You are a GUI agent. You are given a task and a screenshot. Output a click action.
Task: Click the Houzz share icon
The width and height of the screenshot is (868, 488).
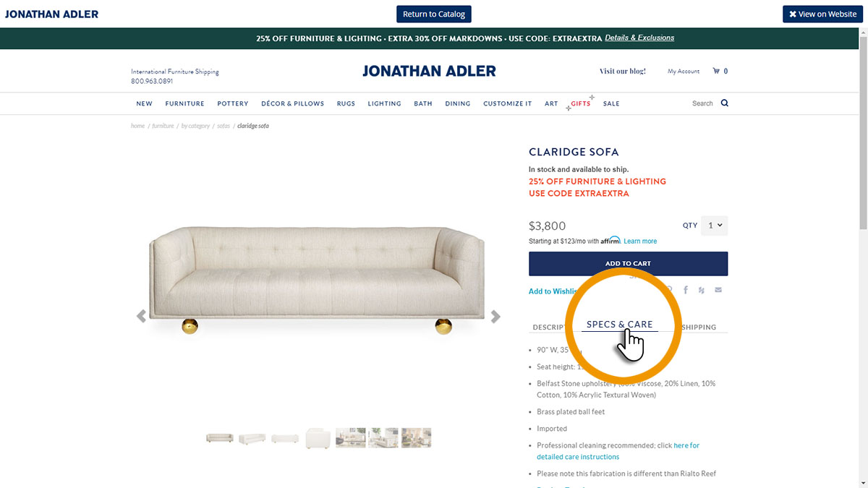[x=702, y=290]
